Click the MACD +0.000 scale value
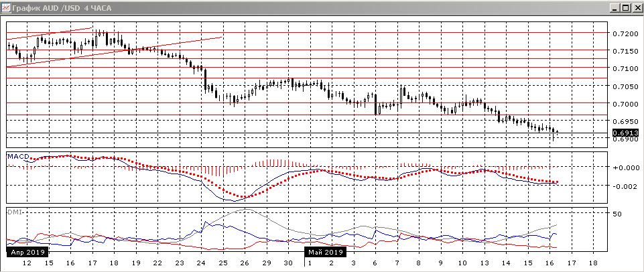Viewport: 644px width, 272px height. pos(625,167)
